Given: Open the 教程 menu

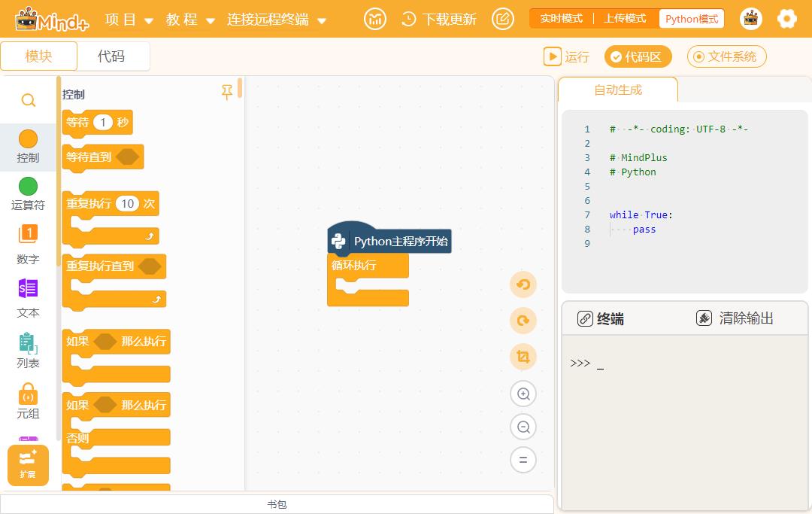Looking at the screenshot, I should [x=190, y=20].
